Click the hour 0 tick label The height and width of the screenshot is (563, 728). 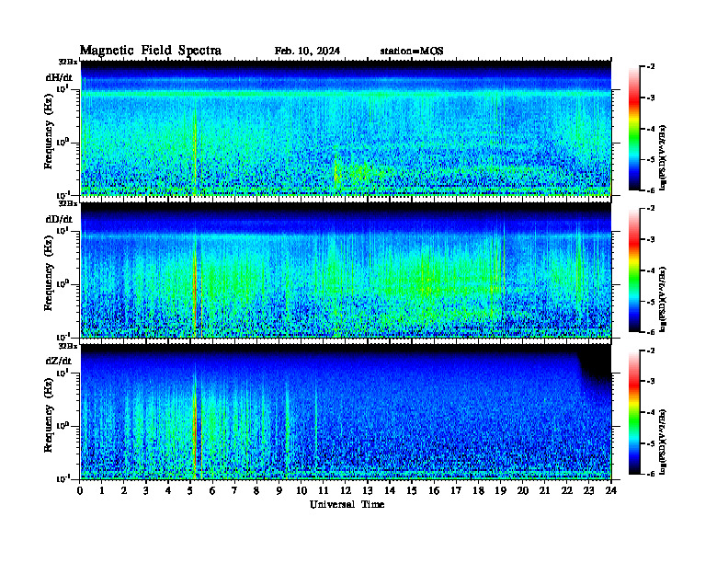click(x=80, y=491)
